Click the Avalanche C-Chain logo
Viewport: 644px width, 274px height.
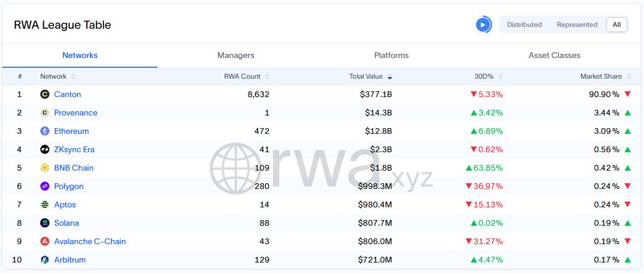click(x=45, y=241)
